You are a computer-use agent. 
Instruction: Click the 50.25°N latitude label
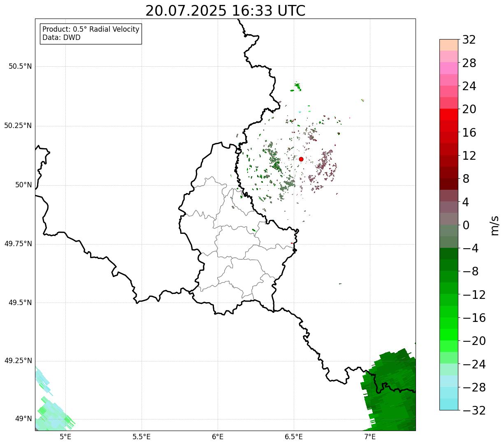point(18,126)
